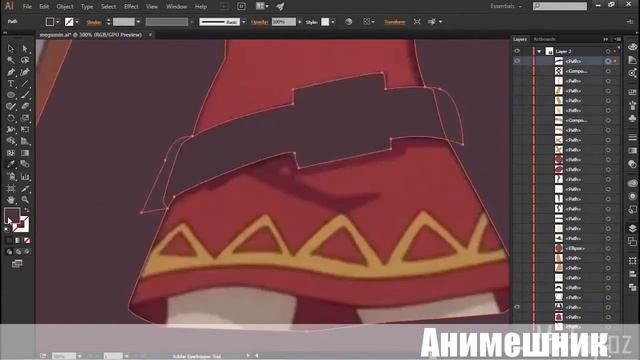Select the Free Transform tool

click(x=25, y=130)
